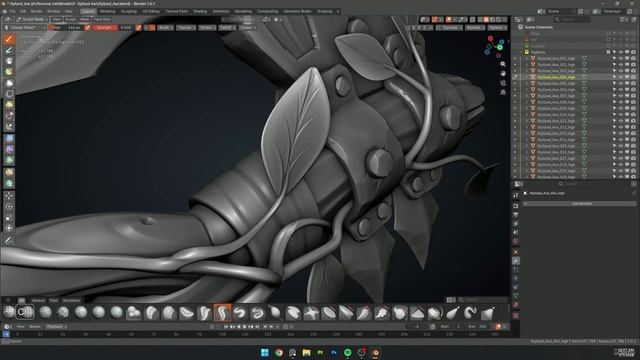Open the Stroke settings dropdown
Viewport: 640px width, 360px height.
207,27
